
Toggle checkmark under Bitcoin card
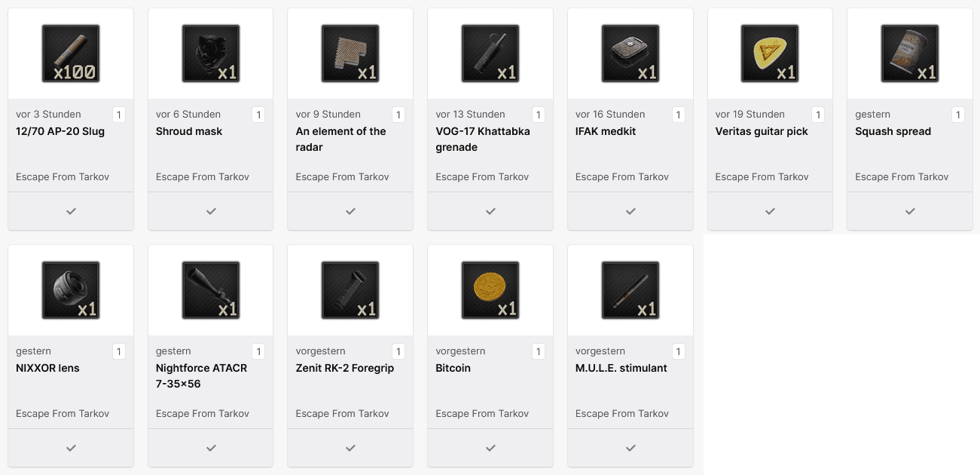pyautogui.click(x=490, y=448)
